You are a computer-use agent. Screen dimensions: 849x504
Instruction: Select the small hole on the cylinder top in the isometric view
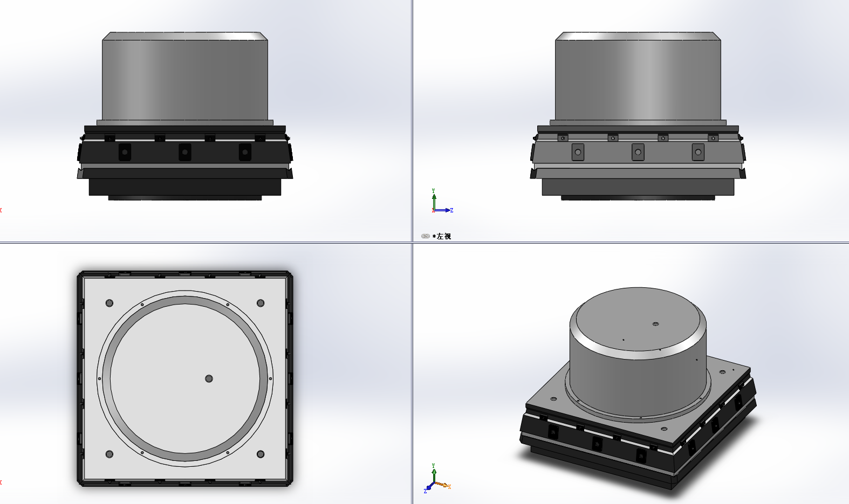[x=655, y=324]
